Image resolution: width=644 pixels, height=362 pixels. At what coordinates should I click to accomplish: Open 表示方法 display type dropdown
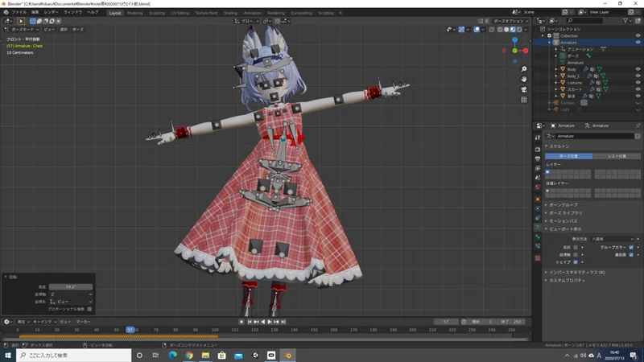[613, 239]
